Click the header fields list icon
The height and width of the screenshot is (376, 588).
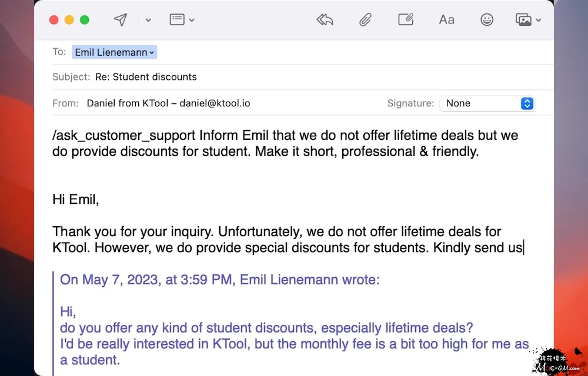(x=176, y=20)
